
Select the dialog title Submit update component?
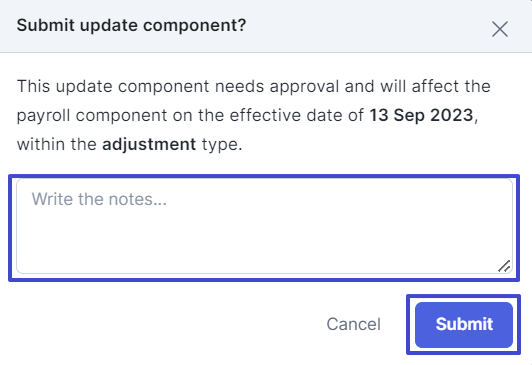pos(131,26)
